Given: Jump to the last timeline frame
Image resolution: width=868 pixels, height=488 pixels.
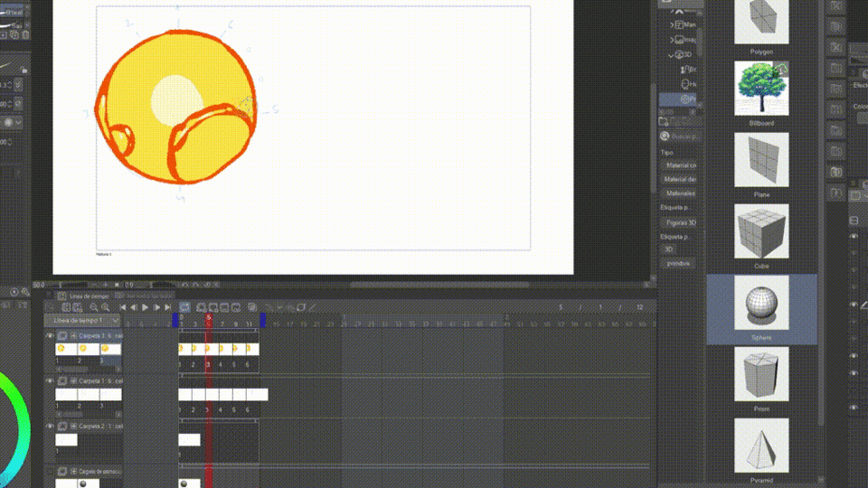Looking at the screenshot, I should (x=168, y=307).
